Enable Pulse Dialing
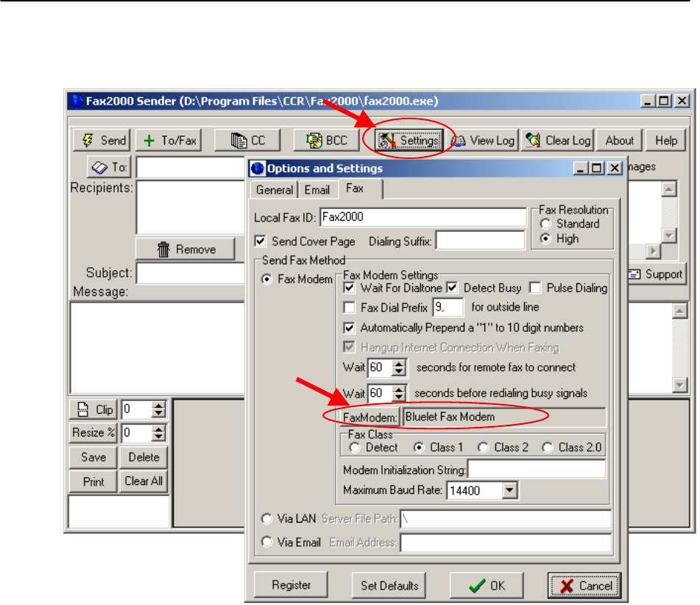The width and height of the screenshot is (700, 605). point(535,288)
